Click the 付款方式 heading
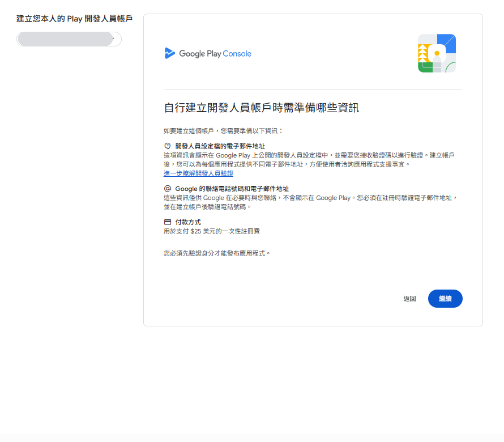 tap(187, 222)
